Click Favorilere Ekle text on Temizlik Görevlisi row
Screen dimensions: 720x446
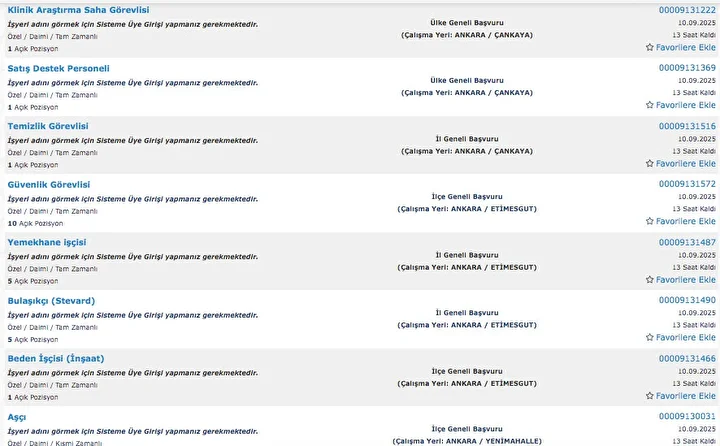click(x=686, y=164)
